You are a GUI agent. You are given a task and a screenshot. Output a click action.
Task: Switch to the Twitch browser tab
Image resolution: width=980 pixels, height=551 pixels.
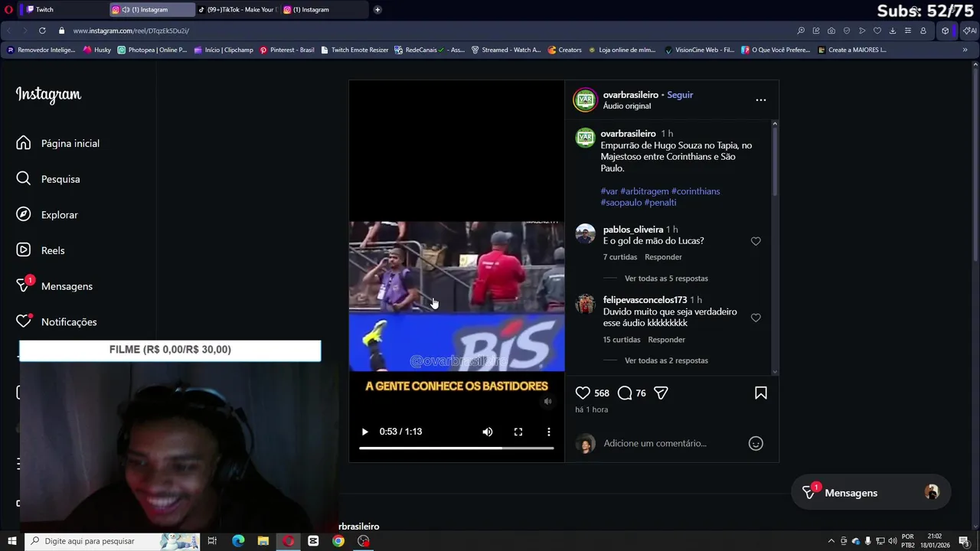[x=61, y=9]
